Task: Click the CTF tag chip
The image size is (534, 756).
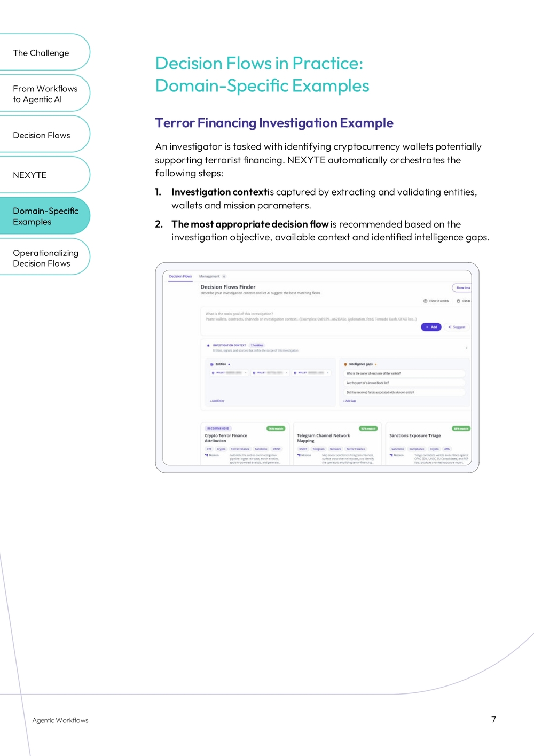Action: (x=209, y=449)
